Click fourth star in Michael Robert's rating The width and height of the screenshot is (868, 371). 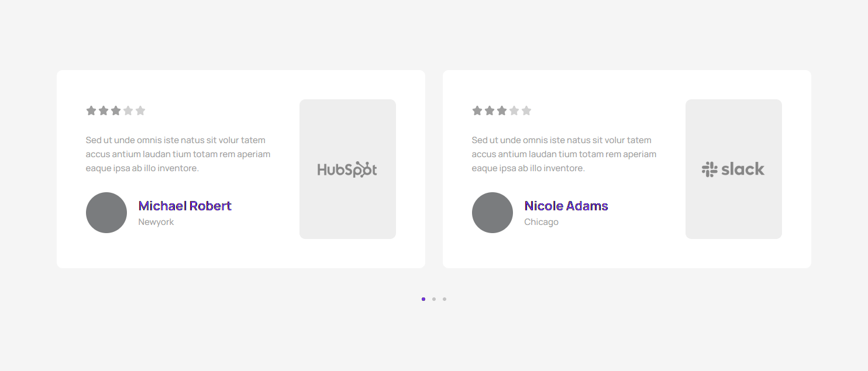point(128,110)
